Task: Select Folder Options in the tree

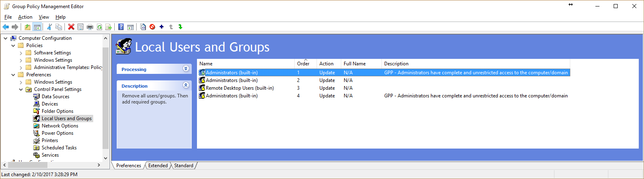Action: [x=58, y=111]
